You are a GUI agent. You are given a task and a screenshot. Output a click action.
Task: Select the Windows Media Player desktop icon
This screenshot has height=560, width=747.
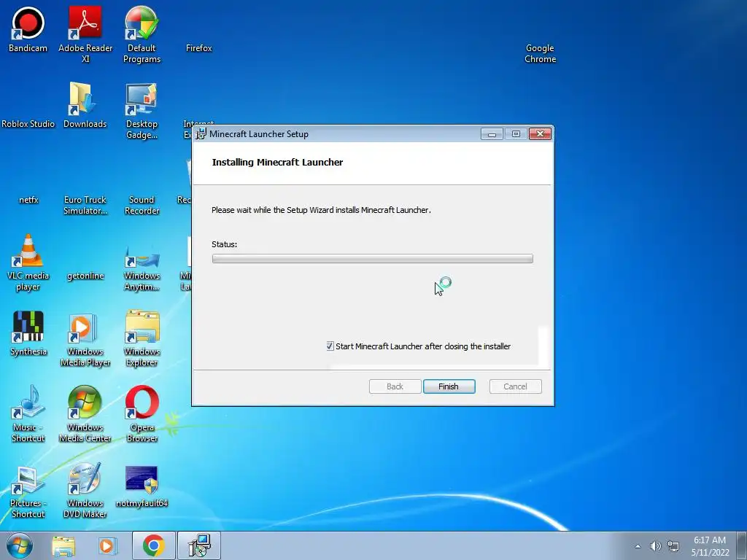coord(85,339)
